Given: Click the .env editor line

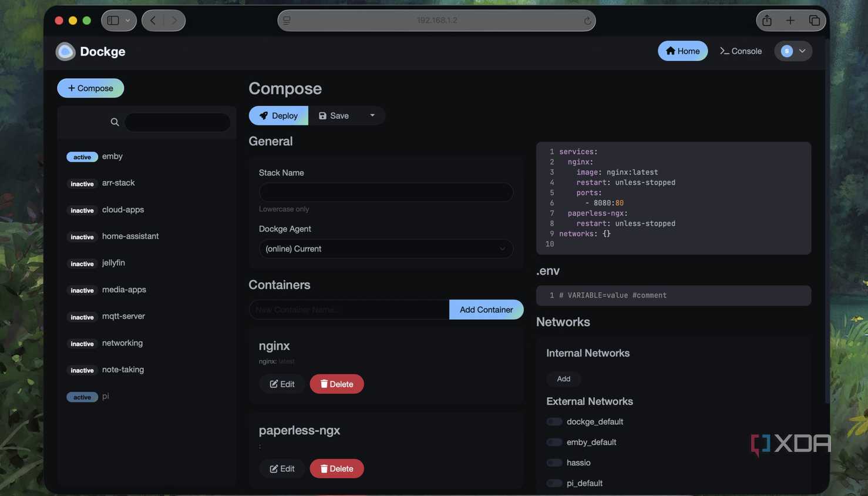Looking at the screenshot, I should [x=674, y=296].
